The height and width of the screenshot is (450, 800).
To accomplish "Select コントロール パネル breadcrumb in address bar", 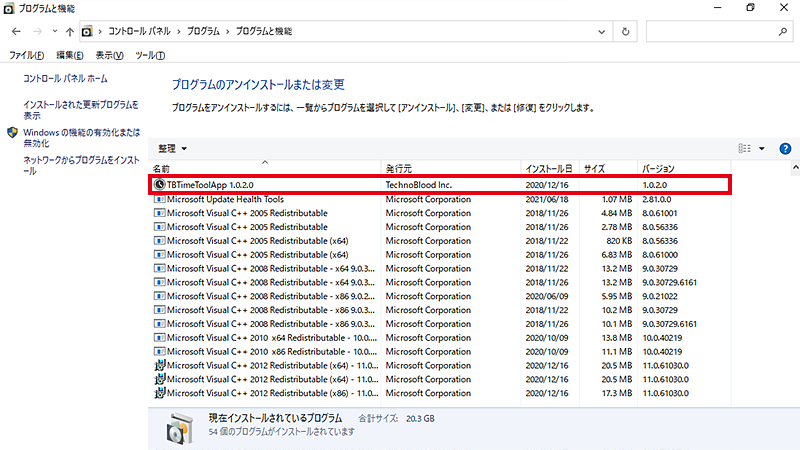I will point(139,31).
